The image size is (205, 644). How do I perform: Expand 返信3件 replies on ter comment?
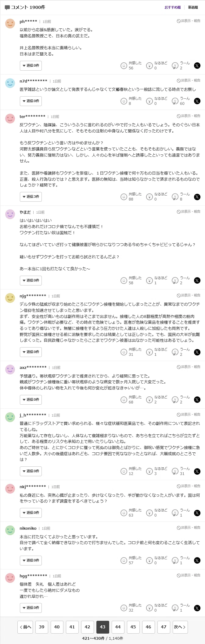(x=31, y=197)
